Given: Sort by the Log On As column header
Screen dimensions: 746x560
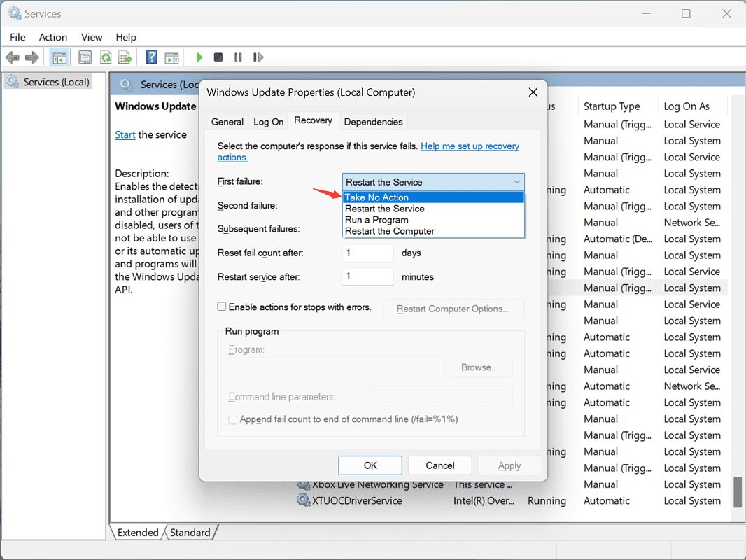Looking at the screenshot, I should (x=687, y=106).
